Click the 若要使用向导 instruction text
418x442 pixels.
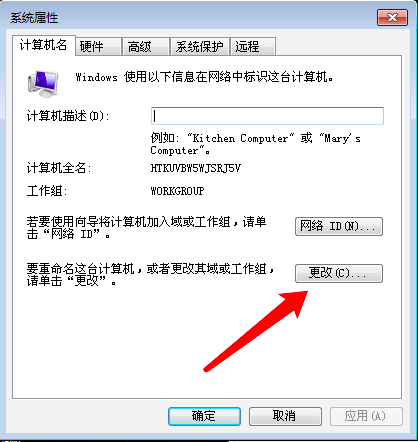click(146, 228)
